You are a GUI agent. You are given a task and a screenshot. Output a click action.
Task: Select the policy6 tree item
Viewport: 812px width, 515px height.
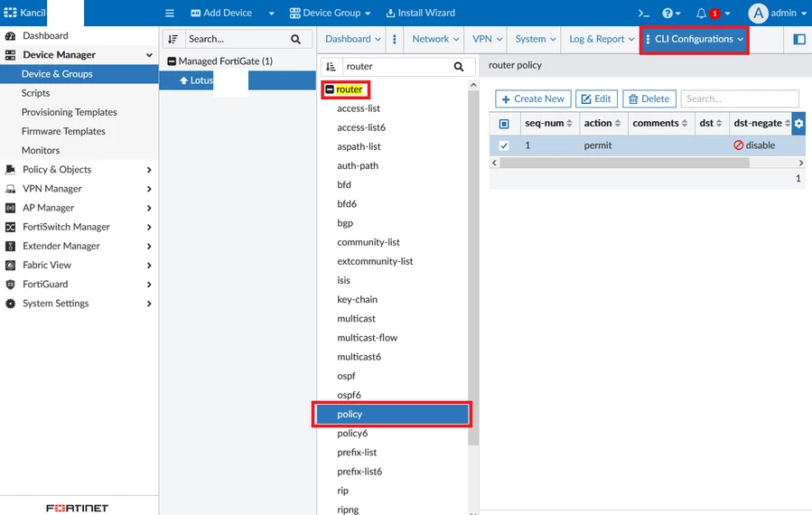352,433
